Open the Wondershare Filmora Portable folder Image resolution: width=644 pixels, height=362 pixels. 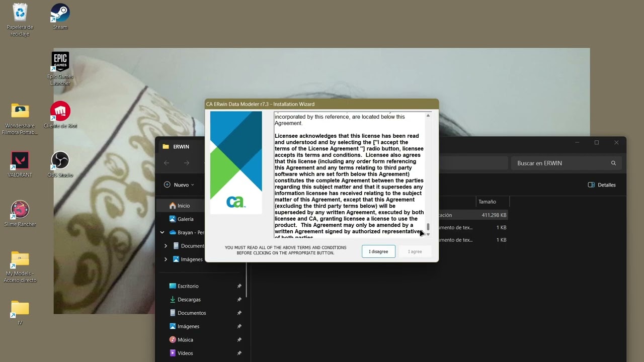(x=20, y=119)
